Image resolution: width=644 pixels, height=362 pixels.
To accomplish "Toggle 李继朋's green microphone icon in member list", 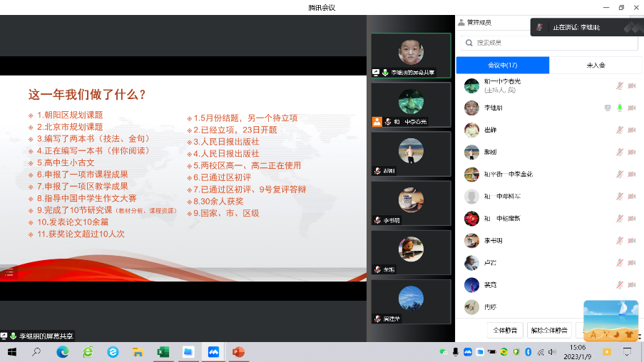I will tap(620, 108).
